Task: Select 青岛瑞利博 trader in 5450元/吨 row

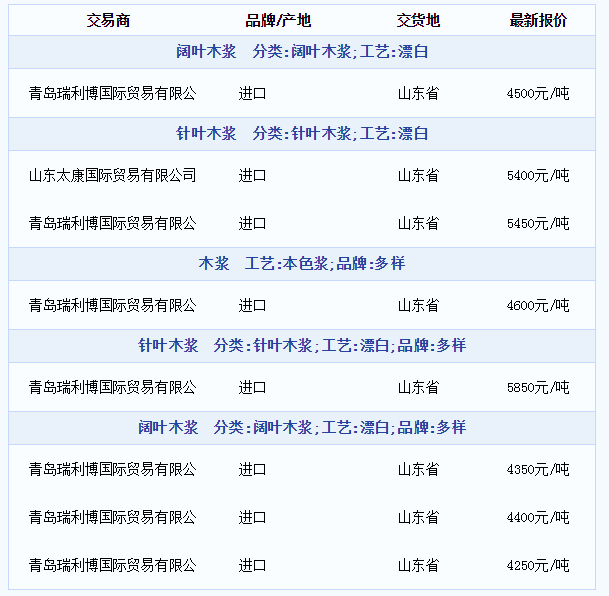Action: (113, 224)
